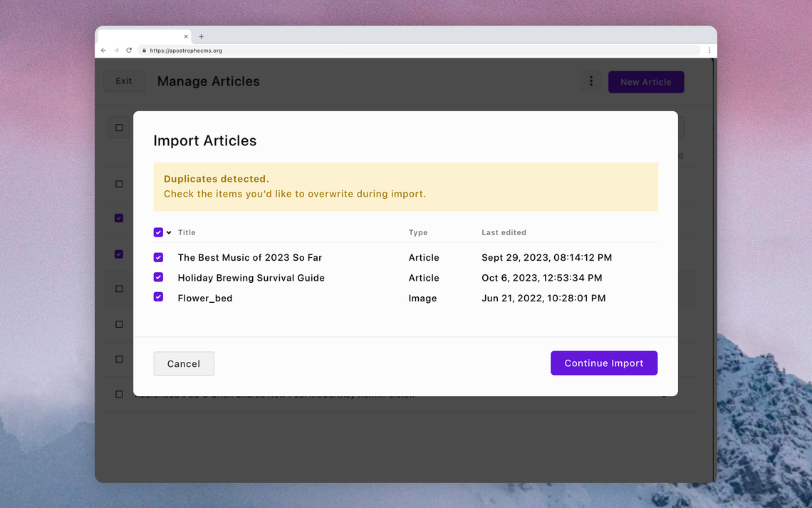
Task: Click the date Sept 29, 2023, 08:14:12 PM
Action: point(547,257)
